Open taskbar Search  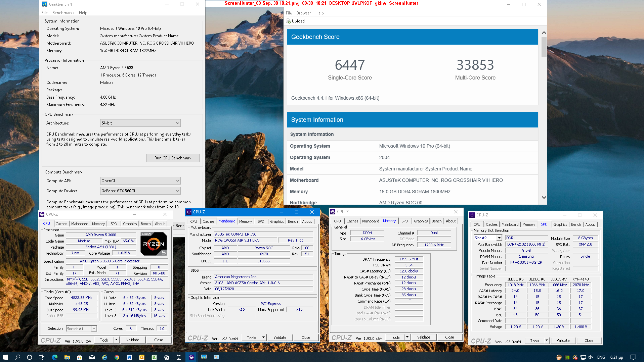[x=17, y=357]
